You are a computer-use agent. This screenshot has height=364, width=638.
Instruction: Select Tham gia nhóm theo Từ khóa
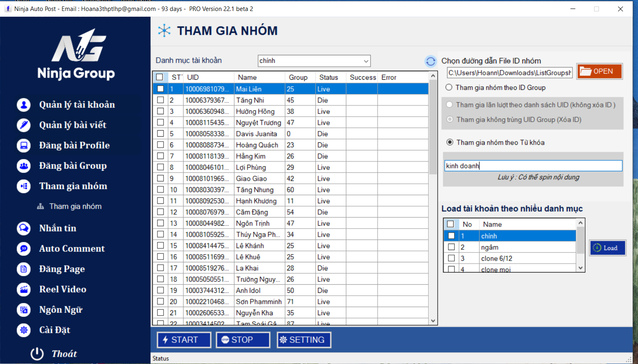[450, 142]
